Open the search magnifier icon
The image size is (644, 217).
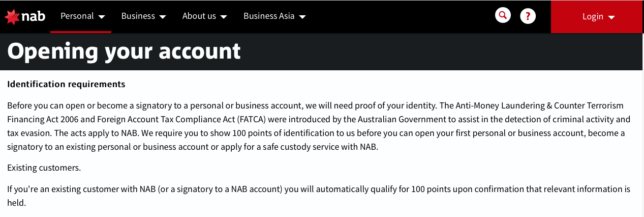tap(503, 16)
